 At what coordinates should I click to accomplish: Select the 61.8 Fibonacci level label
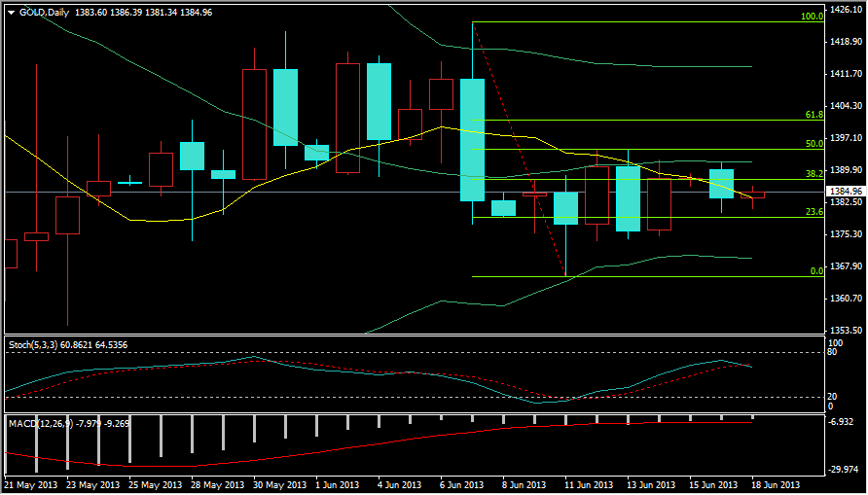pyautogui.click(x=814, y=115)
